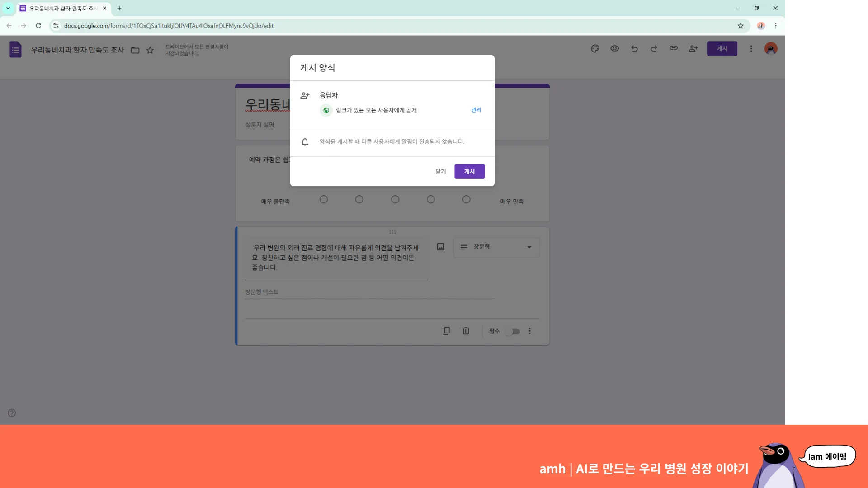Open the theme customization palette
868x488 pixels.
coord(595,48)
